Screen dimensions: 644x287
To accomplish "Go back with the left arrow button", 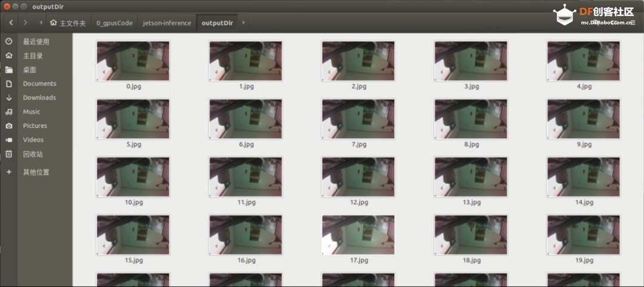I will click(11, 23).
